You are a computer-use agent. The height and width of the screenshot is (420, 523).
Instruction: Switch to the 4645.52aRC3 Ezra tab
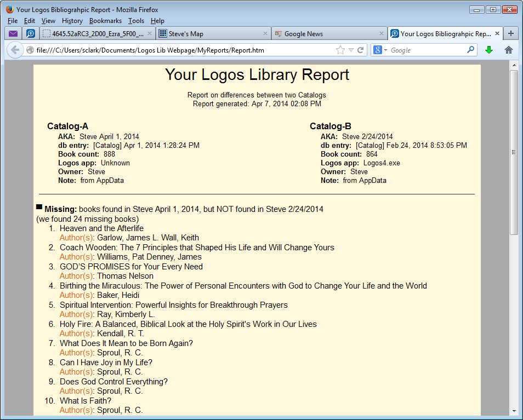pos(98,33)
